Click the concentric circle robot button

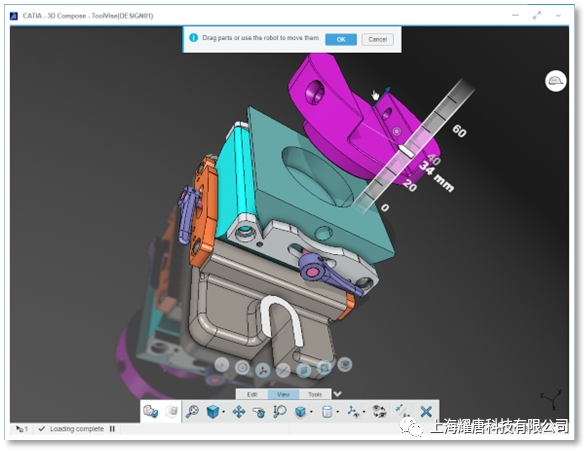pyautogui.click(x=242, y=368)
